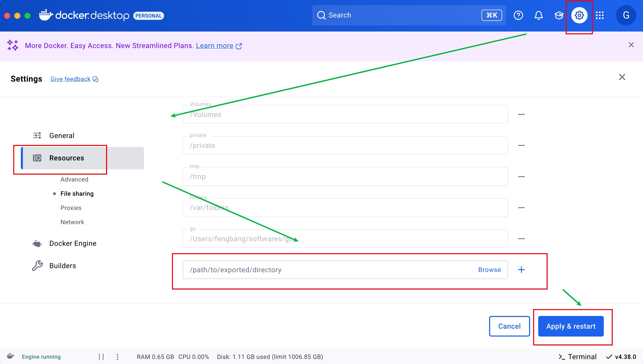The height and width of the screenshot is (364, 643).
Task: Click the plus icon to add directory
Action: [521, 270]
